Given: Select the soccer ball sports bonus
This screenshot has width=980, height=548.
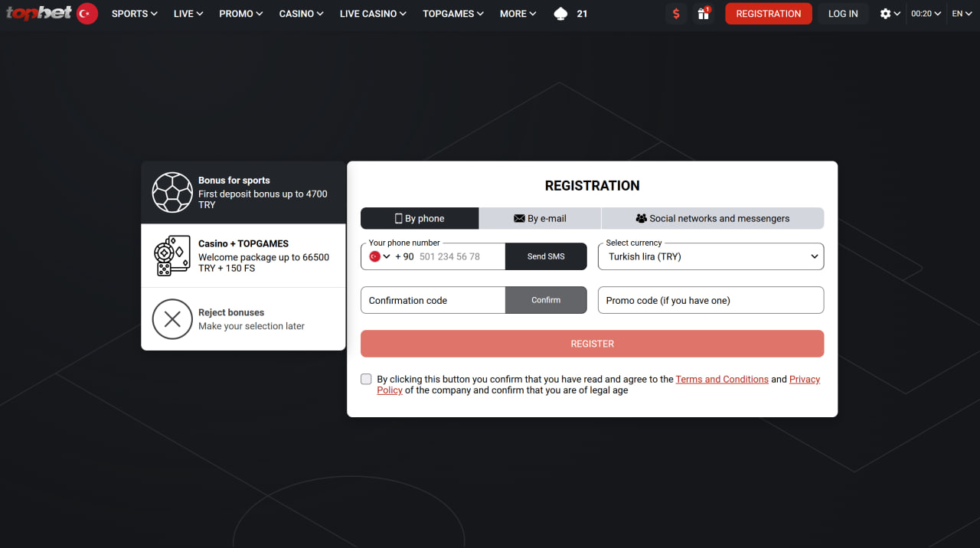Looking at the screenshot, I should click(x=172, y=192).
